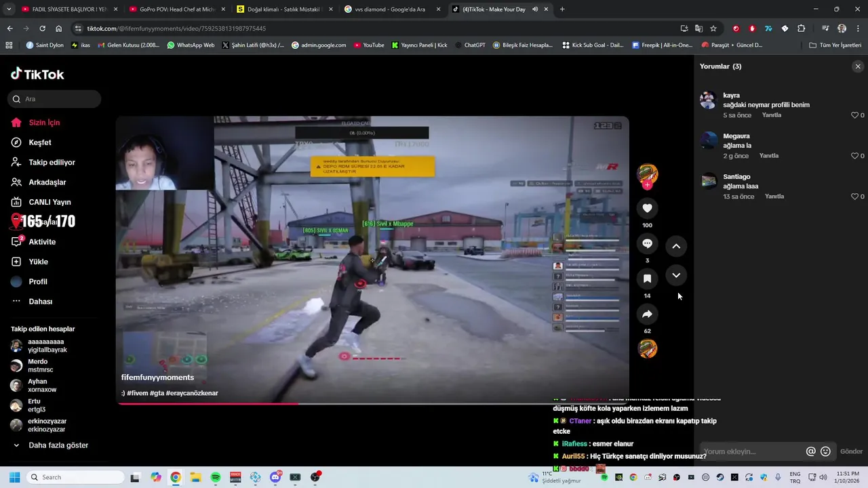Open the ChatGPT bookmark
868x488 pixels.
pyautogui.click(x=470, y=45)
